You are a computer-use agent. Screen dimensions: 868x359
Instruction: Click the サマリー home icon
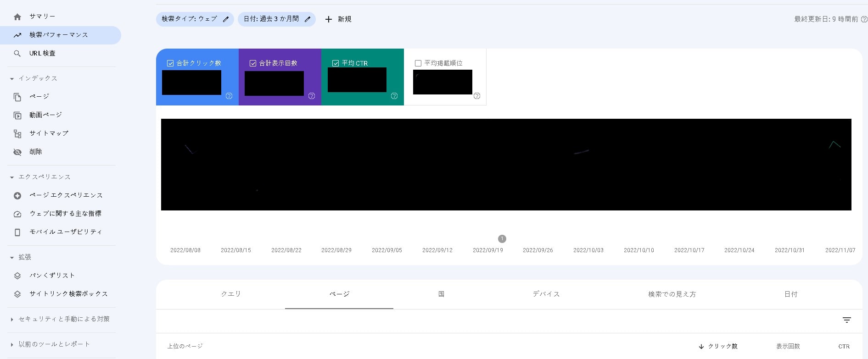17,17
